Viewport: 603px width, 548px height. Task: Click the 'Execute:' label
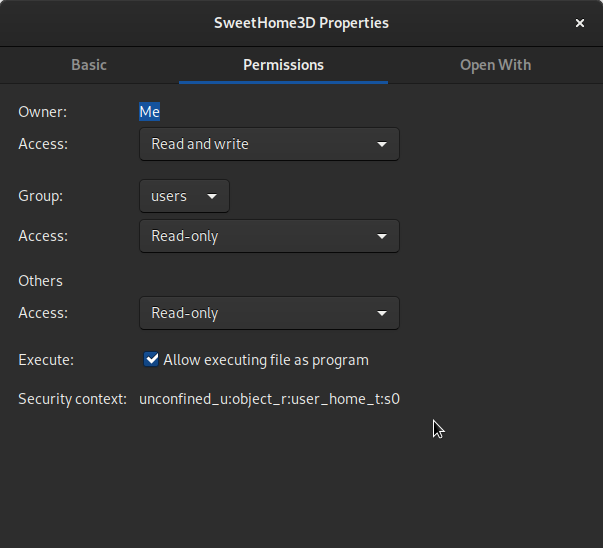pos(46,360)
